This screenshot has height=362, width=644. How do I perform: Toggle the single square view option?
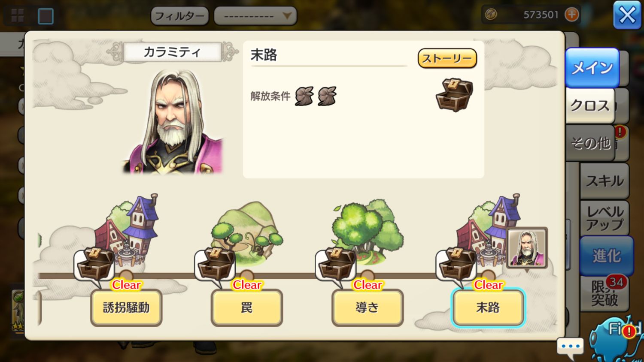click(46, 16)
